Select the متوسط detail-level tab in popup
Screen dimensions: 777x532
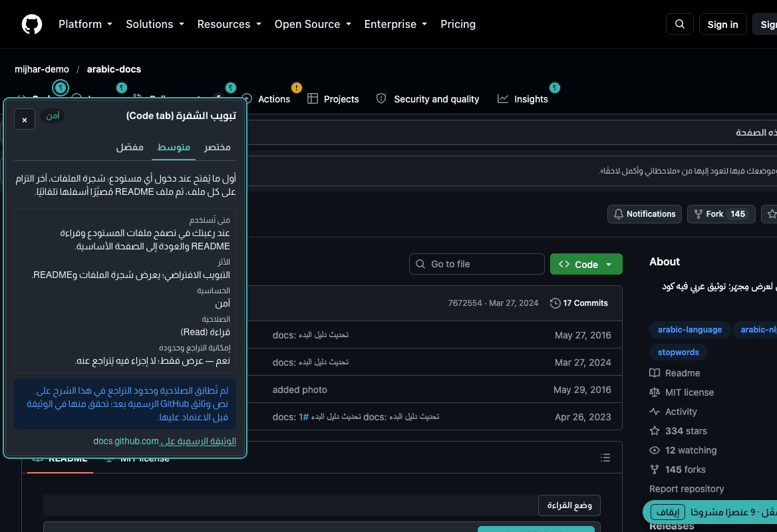(174, 147)
